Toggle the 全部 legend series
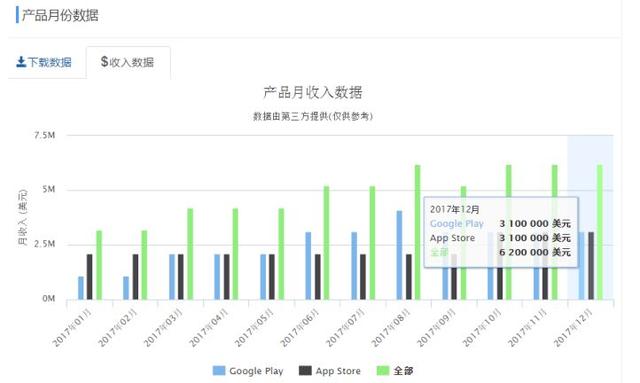Viewport: 640px width, 383px height. point(395,371)
